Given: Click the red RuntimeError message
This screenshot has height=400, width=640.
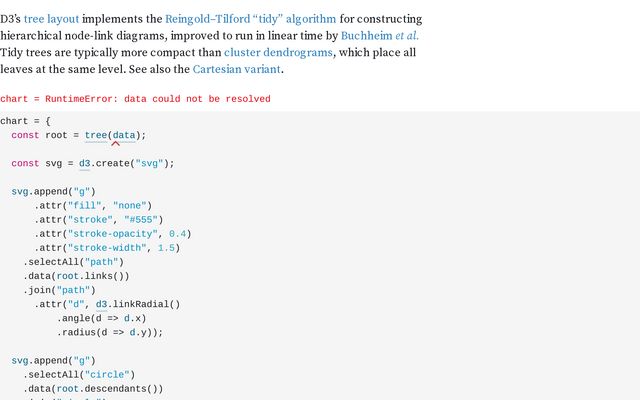Looking at the screenshot, I should point(135,99).
